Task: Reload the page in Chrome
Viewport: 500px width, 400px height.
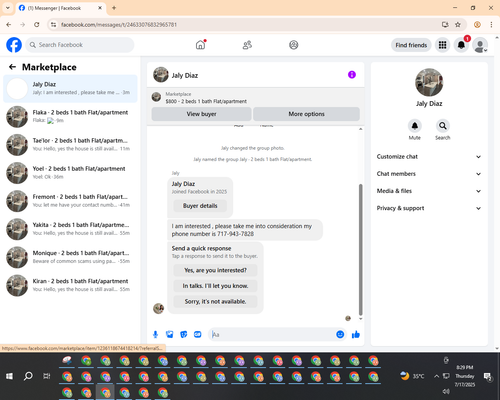Action: (x=37, y=25)
